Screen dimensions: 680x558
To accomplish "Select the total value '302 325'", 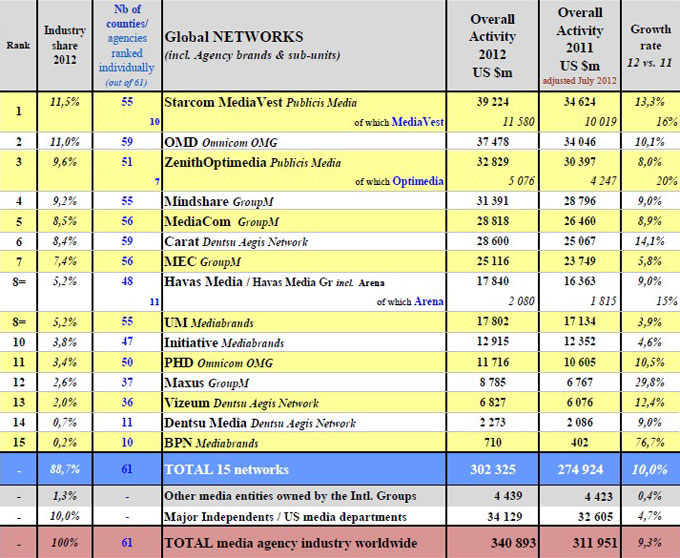I will (x=493, y=469).
